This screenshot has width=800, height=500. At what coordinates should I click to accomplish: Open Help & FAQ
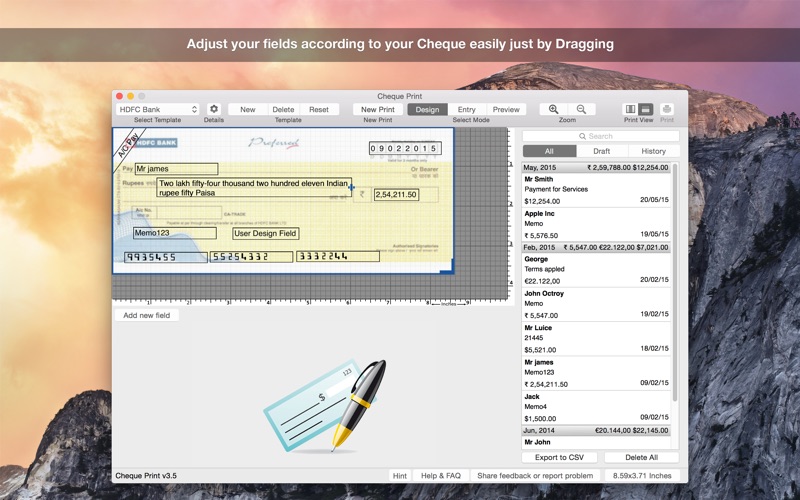click(441, 476)
